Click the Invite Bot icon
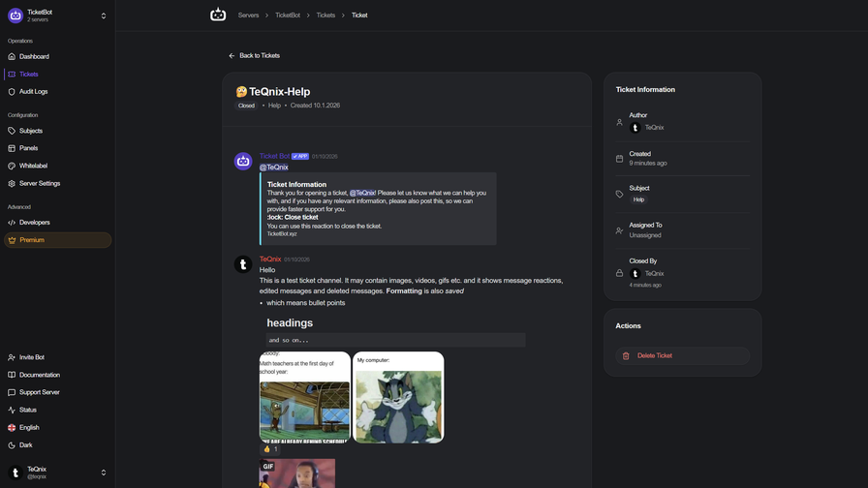This screenshot has width=868, height=488. 12,357
